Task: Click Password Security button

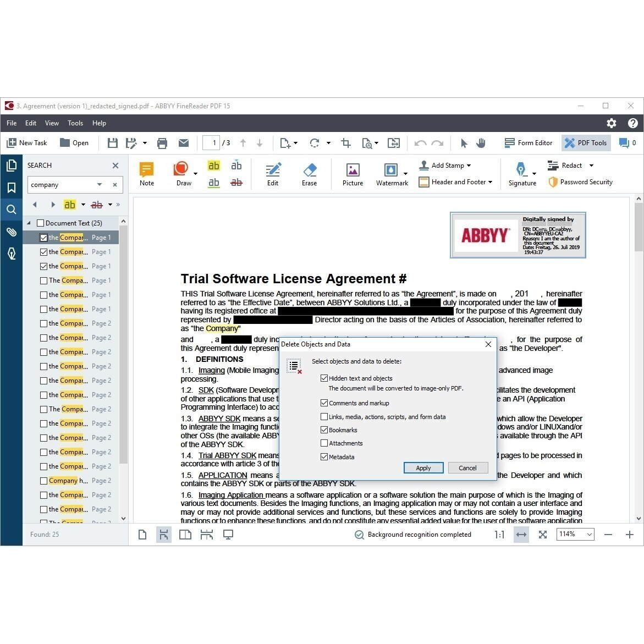Action: 580,182
